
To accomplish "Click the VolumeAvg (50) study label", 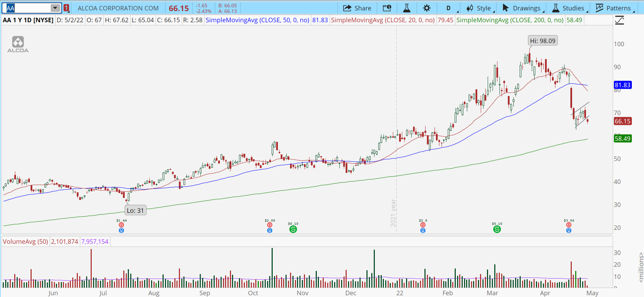I will [x=25, y=241].
